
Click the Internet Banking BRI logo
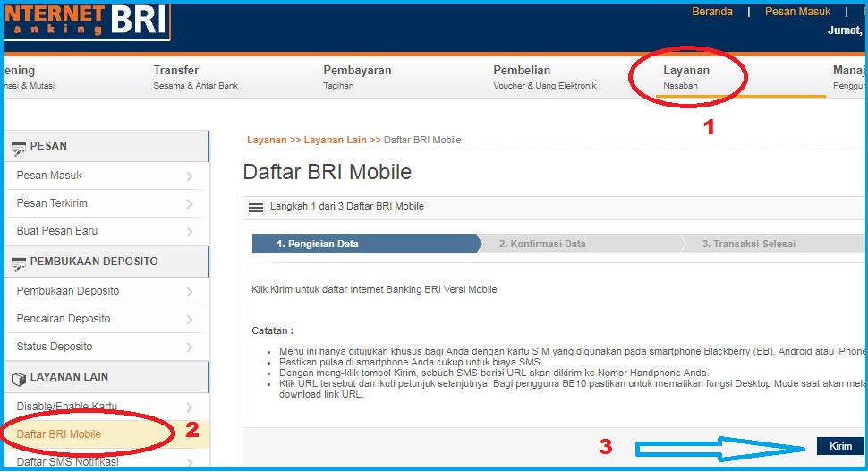87,21
